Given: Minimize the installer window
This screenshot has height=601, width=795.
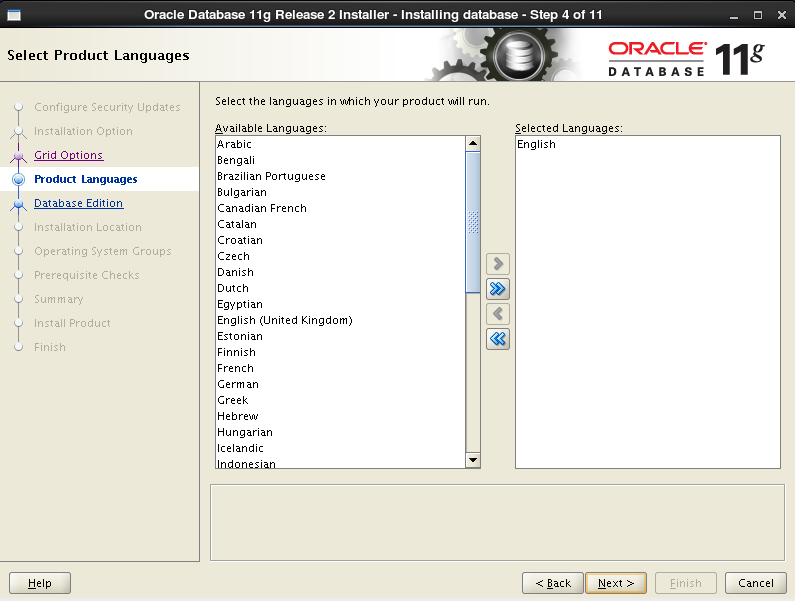Looking at the screenshot, I should click(x=734, y=15).
